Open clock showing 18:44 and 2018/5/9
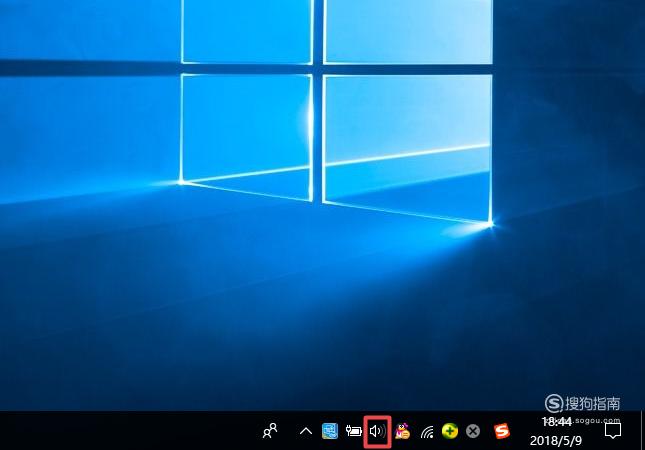Screen dimensions: 645x450 coord(556,431)
